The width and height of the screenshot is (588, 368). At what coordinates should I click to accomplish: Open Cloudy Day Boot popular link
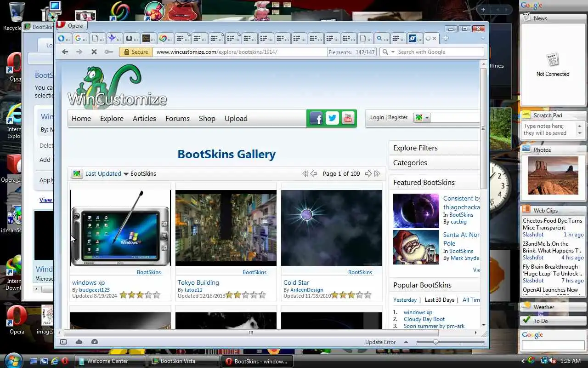(x=424, y=319)
